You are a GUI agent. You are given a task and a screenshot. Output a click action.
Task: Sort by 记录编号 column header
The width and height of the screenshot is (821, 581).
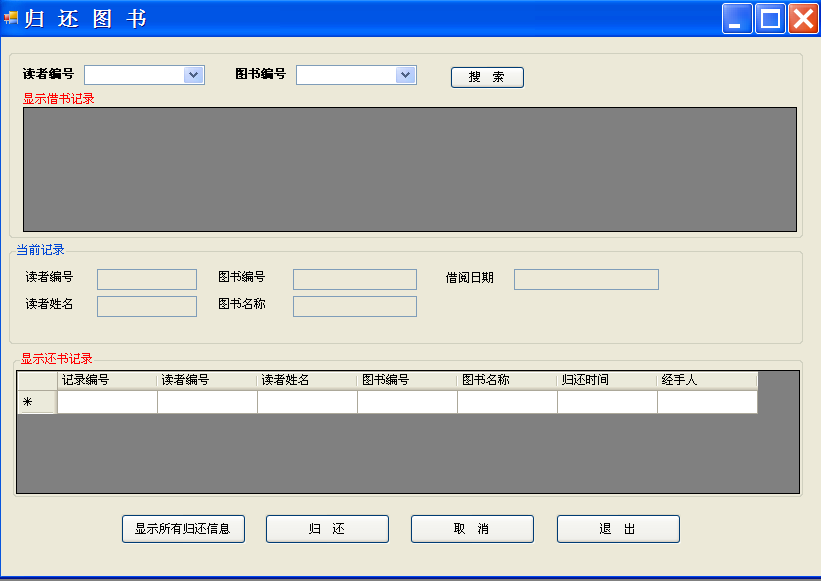point(107,380)
